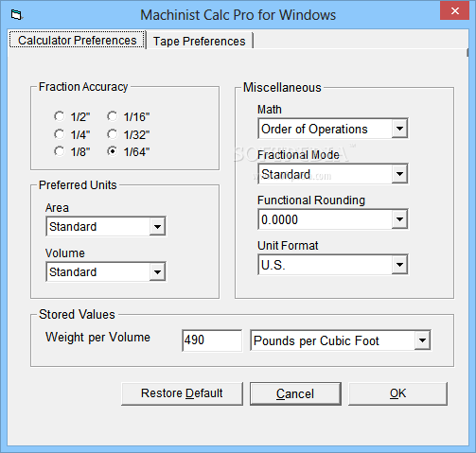
Task: Open the Functional Rounding dropdown
Action: pyautogui.click(x=399, y=219)
